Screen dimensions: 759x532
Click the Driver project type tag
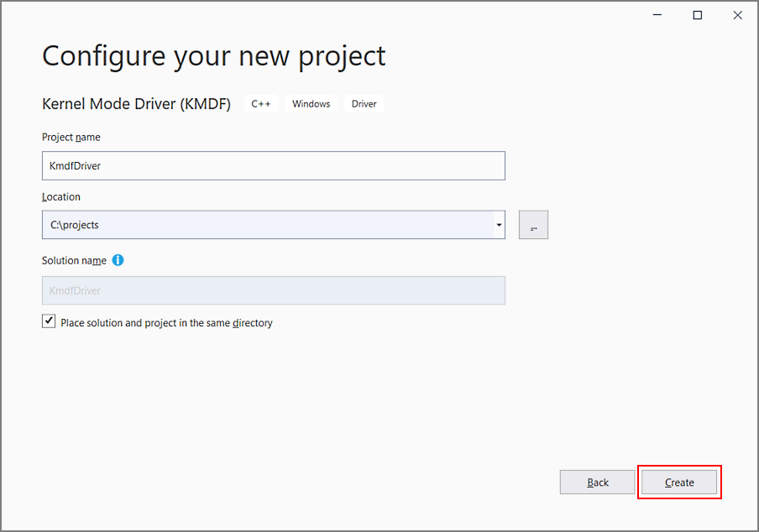(364, 103)
